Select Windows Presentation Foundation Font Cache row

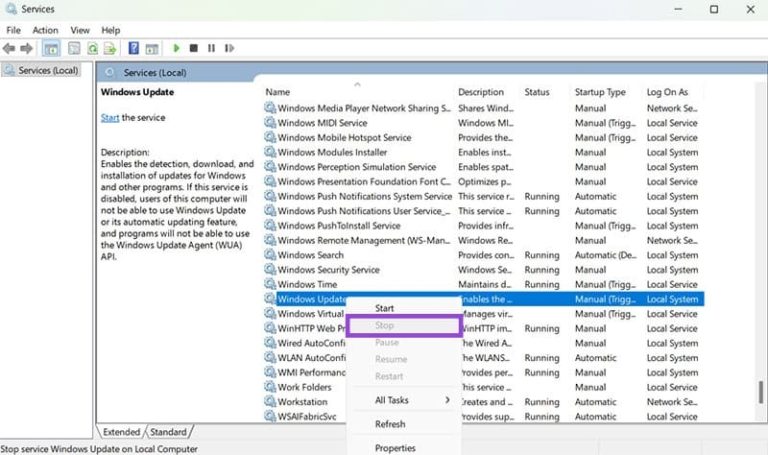483,182
